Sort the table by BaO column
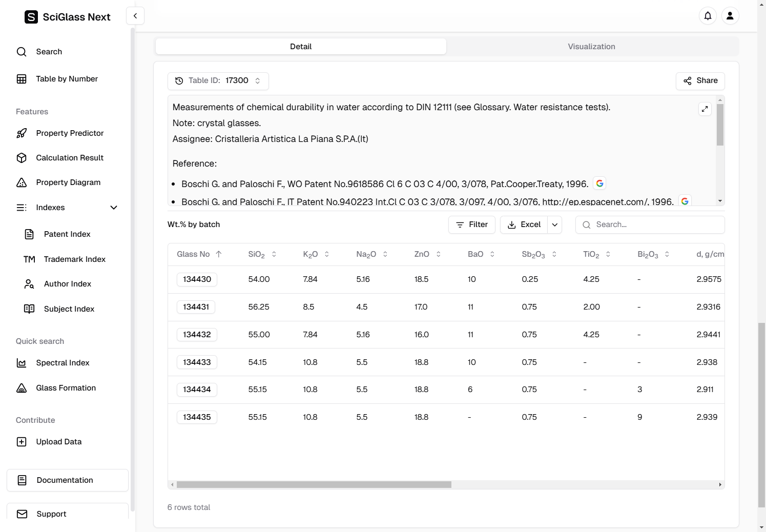Screen dimensions: 766x532 pos(492,254)
